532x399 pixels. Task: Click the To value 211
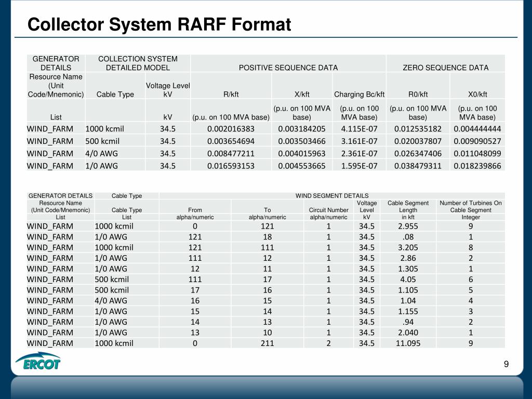(x=268, y=343)
